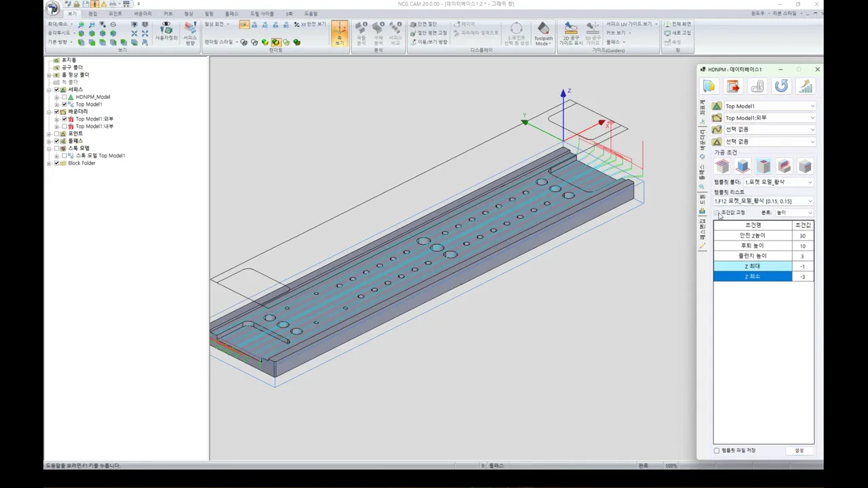Expand the Block Folder tree node

[x=49, y=163]
